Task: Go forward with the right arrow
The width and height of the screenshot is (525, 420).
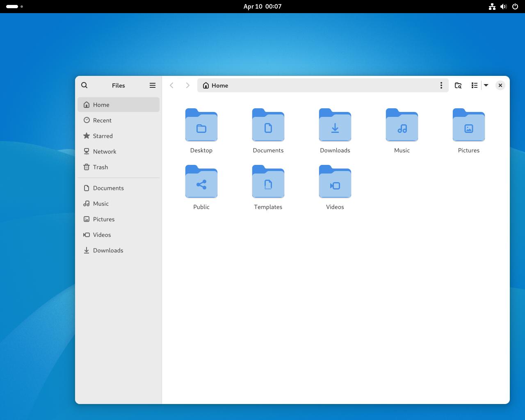Action: click(187, 85)
